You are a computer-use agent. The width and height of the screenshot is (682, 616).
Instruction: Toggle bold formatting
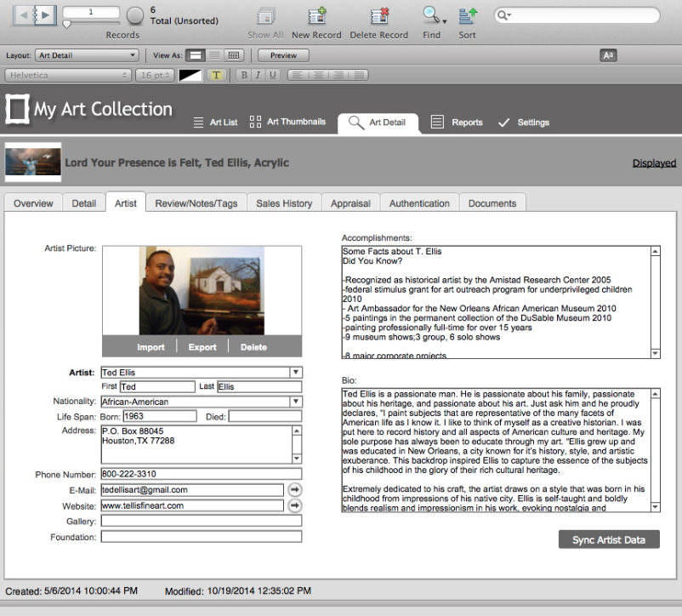242,77
